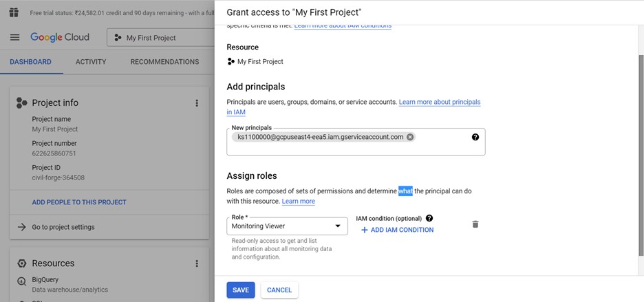The width and height of the screenshot is (644, 302).
Task: Remove the service account principal chip
Action: click(410, 137)
